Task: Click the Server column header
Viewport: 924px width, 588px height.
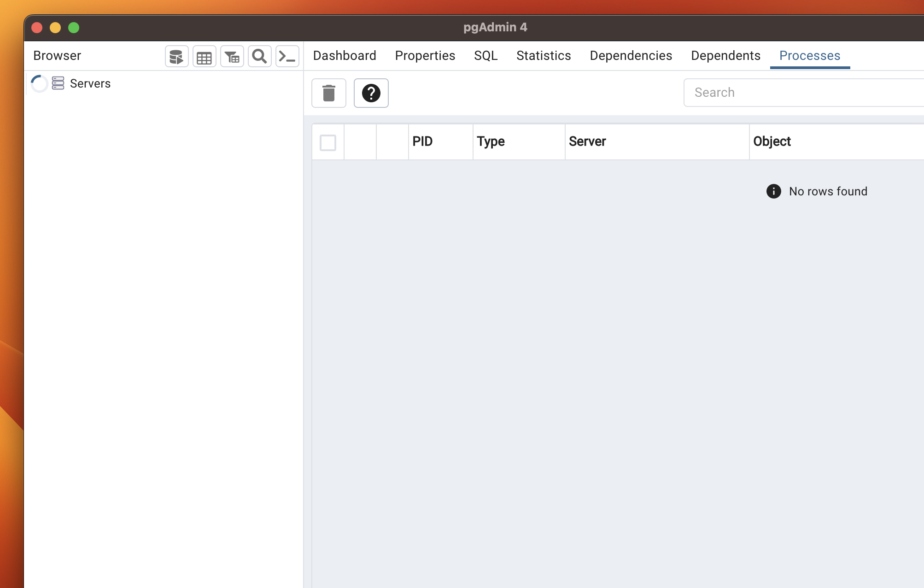Action: 587,141
